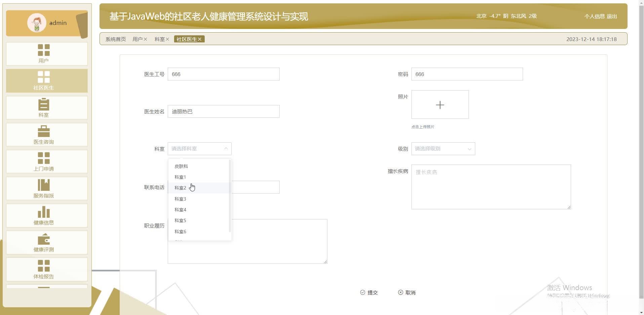Viewport: 644px width, 315px height.
Task: Select the 社区医生 sidebar icon
Action: click(x=47, y=81)
